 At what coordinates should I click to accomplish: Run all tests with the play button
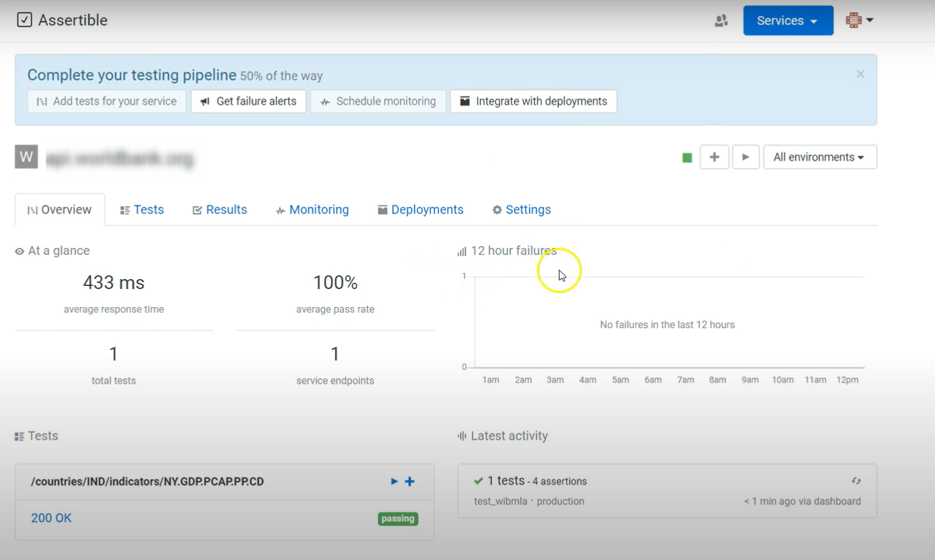click(x=745, y=157)
